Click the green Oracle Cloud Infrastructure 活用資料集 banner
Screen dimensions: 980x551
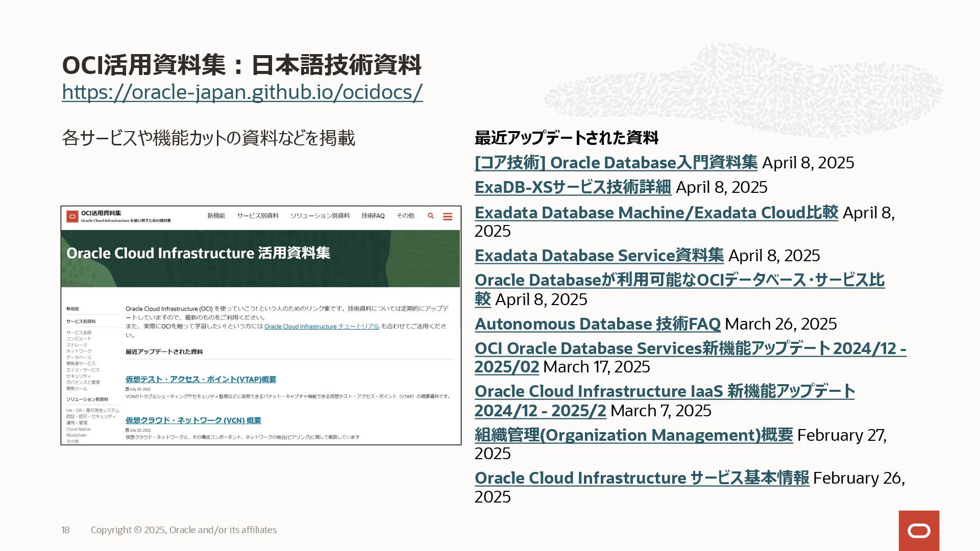[x=261, y=258]
